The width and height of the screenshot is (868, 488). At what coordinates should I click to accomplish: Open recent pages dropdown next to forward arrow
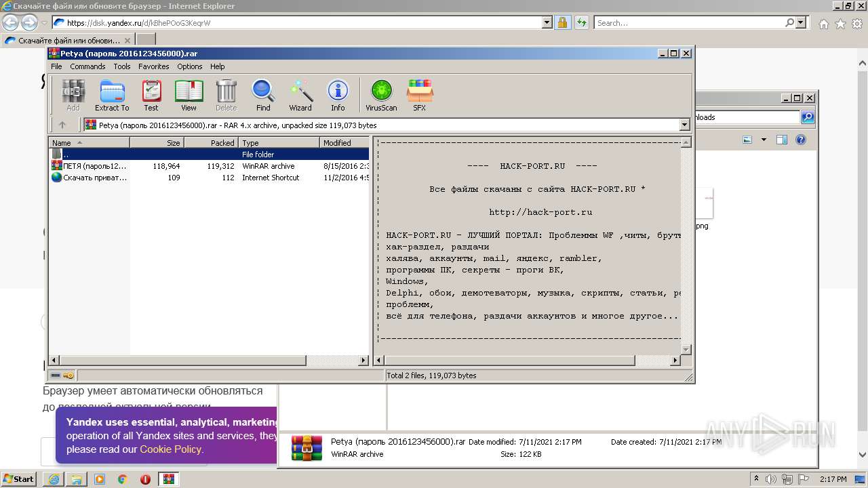click(x=44, y=22)
